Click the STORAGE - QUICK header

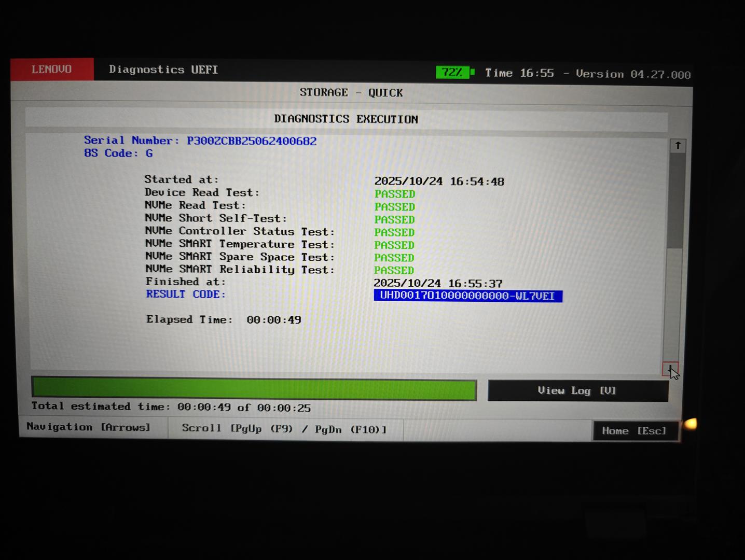pos(351,93)
